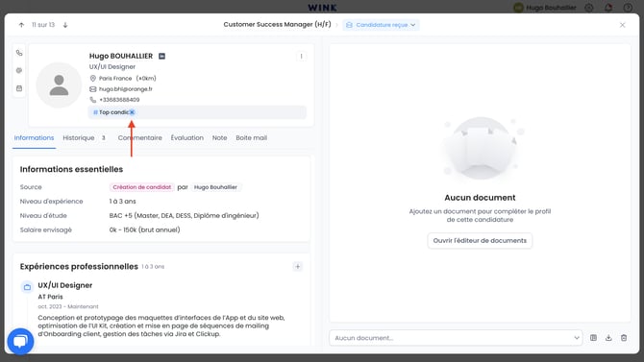Open the Candidature reçue status dropdown
This screenshot has height=362, width=644.
[381, 25]
